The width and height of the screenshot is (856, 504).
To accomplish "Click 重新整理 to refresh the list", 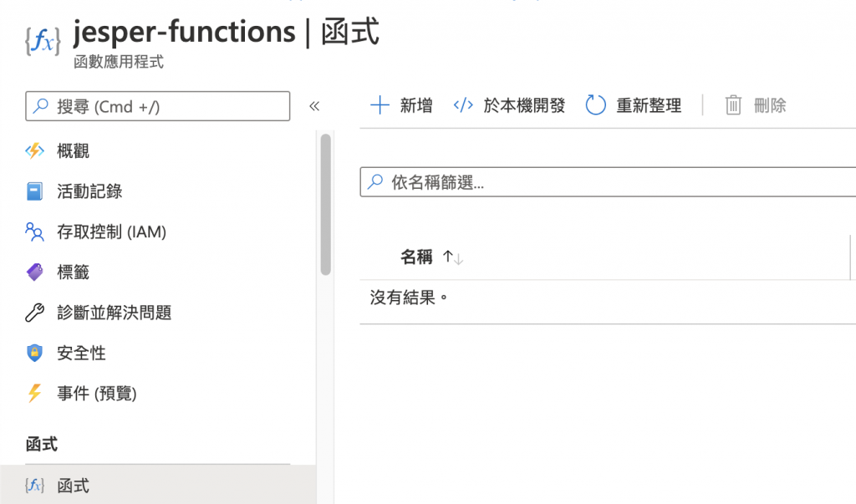I will (634, 104).
